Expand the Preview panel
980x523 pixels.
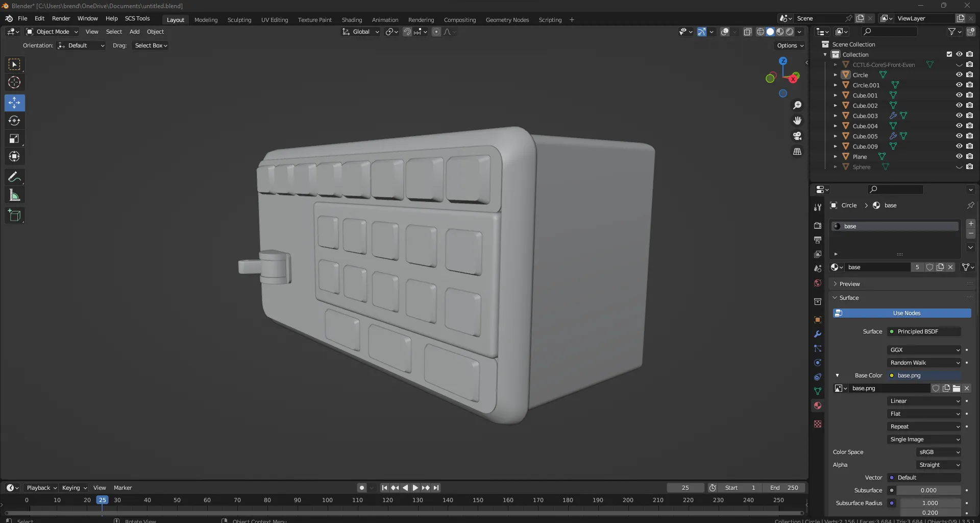(850, 284)
